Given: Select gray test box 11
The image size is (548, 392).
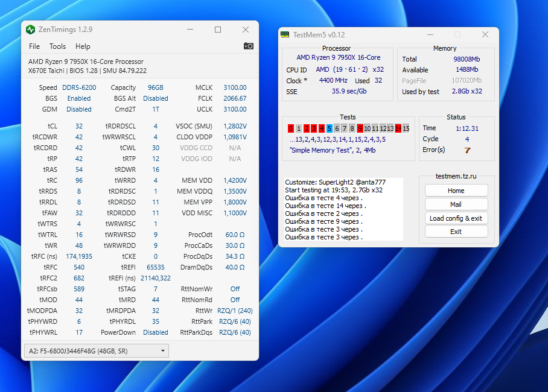Looking at the screenshot, I should pyautogui.click(x=375, y=128).
